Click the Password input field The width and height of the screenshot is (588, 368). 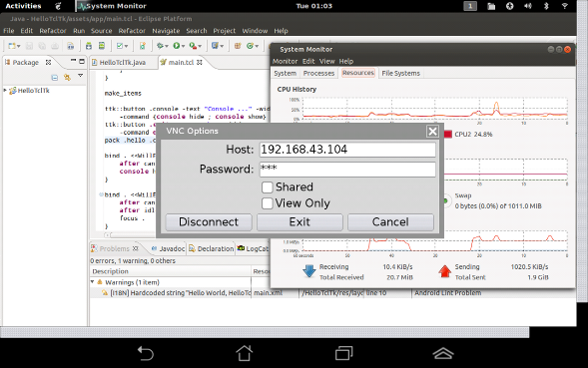point(347,169)
